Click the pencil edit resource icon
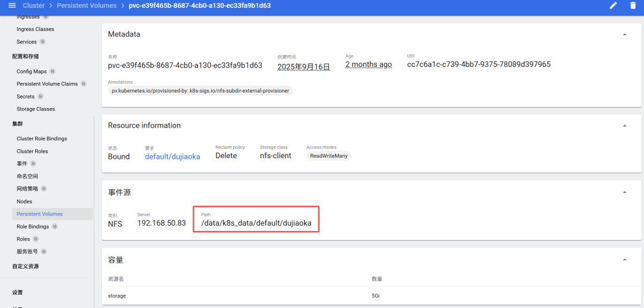This screenshot has height=308, width=644. click(x=613, y=6)
